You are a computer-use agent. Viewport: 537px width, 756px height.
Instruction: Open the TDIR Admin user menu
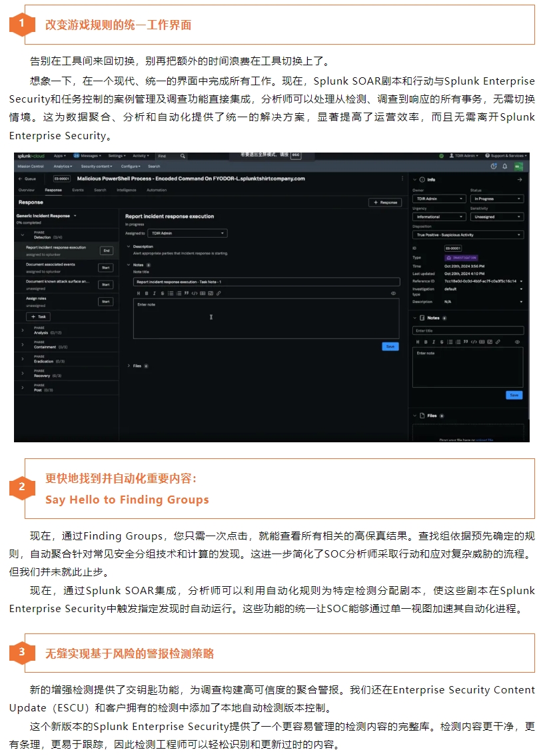pos(464,156)
